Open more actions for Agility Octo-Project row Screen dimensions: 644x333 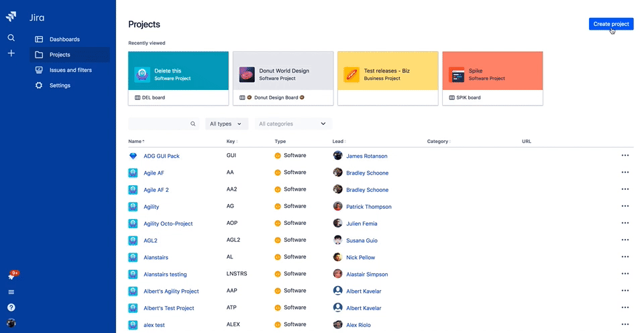[625, 223]
